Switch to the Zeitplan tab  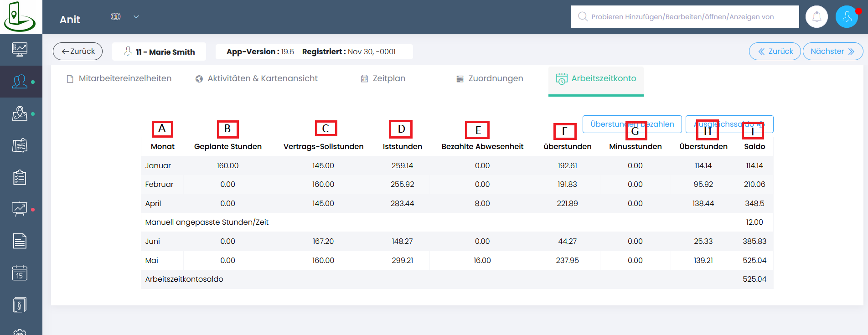383,78
